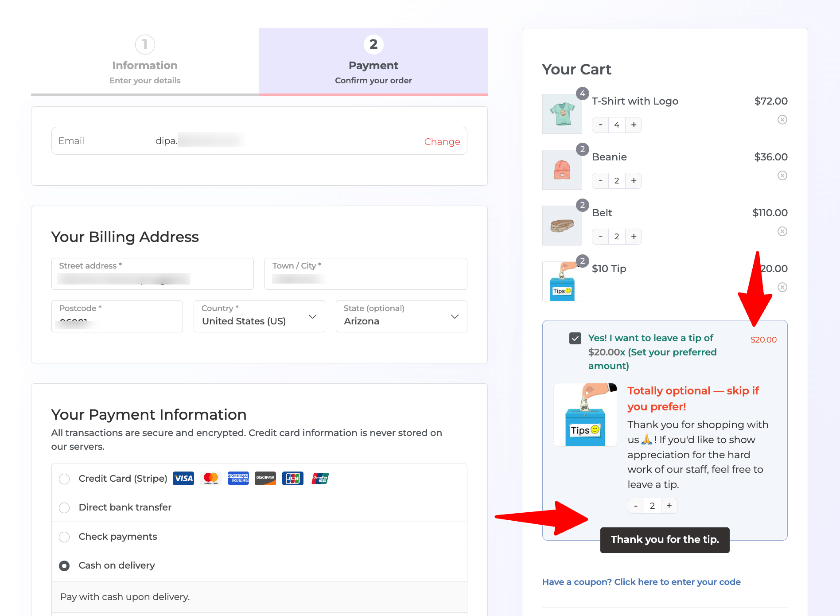
Task: Click T-Shirt with Logo product name
Action: (x=635, y=101)
